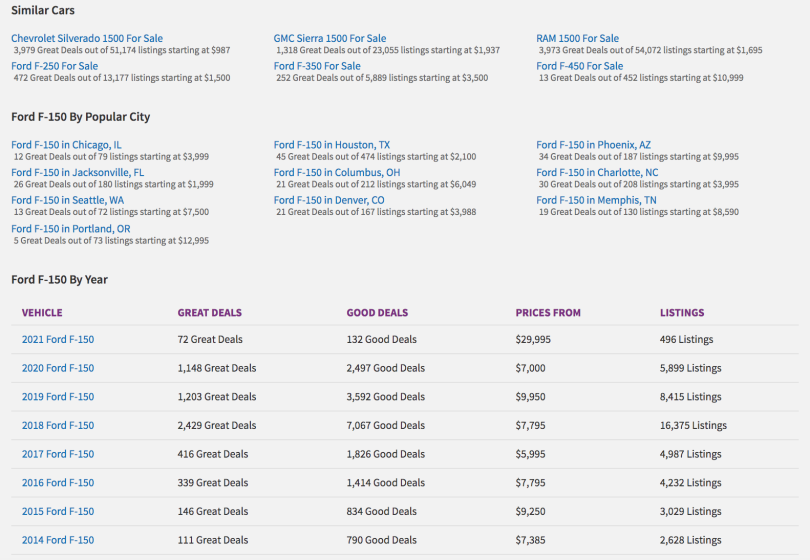Open Ford F-250 For Sale link
The width and height of the screenshot is (810, 560).
click(x=54, y=66)
